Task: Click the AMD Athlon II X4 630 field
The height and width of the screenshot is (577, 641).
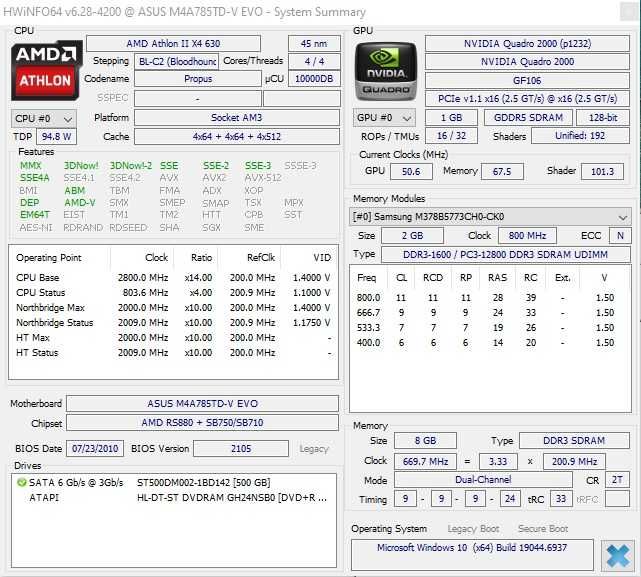Action: click(x=173, y=44)
